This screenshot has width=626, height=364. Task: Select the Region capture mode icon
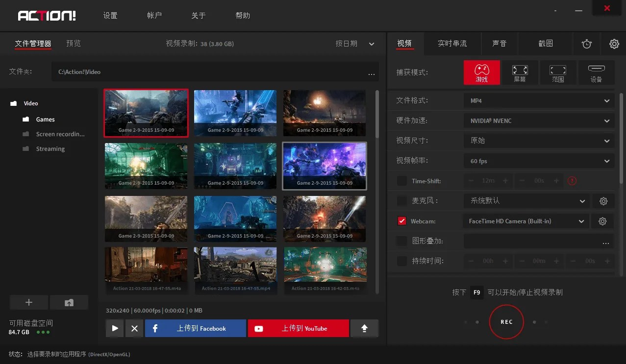click(558, 73)
